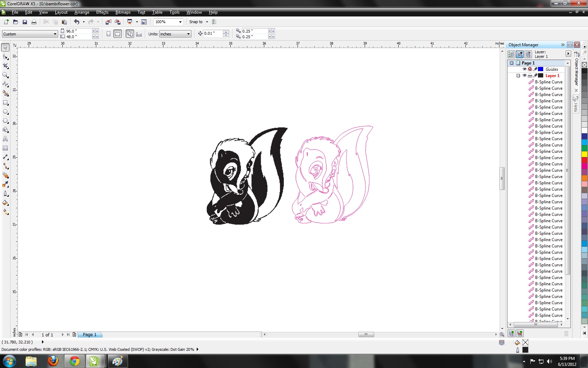Select the Interactive Fill tool
Screen dimensions: 588x368
tap(5, 212)
